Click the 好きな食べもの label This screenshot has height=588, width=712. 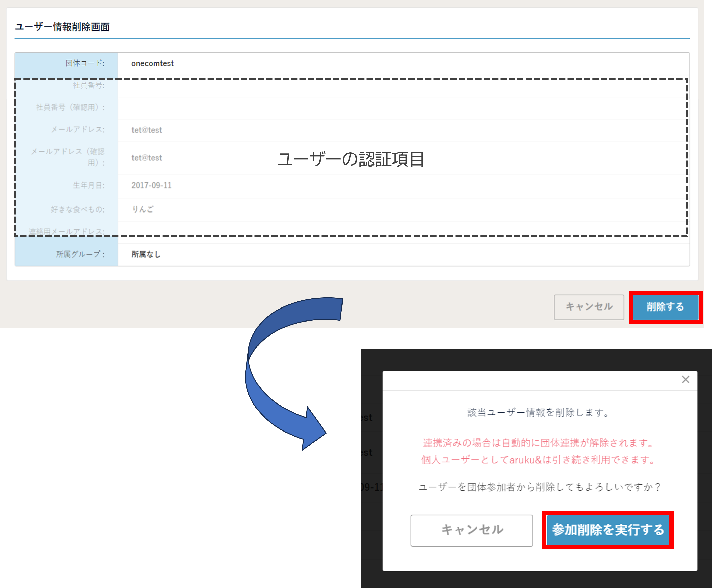point(78,209)
